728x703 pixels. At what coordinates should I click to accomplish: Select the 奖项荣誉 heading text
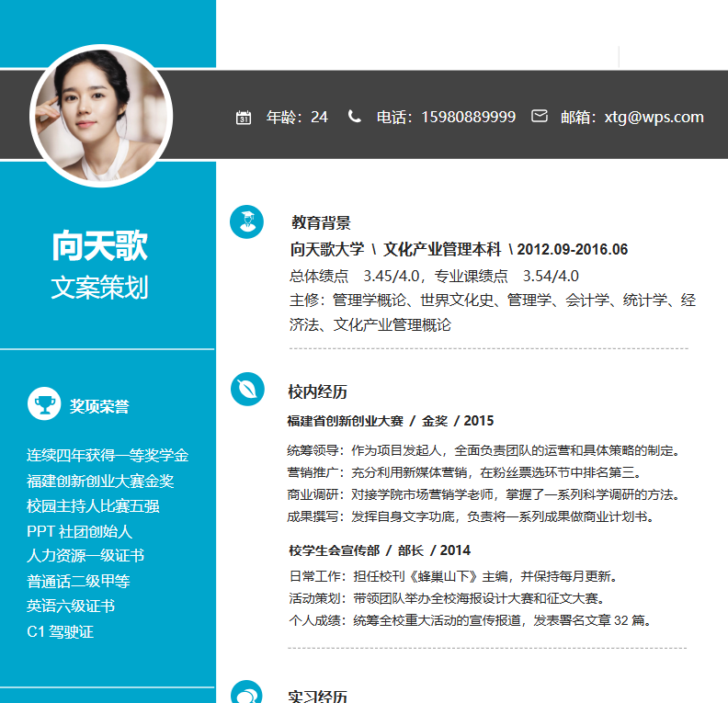[99, 406]
